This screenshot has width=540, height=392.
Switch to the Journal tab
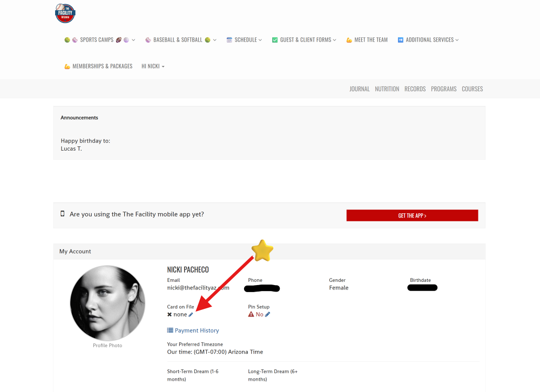(x=360, y=89)
